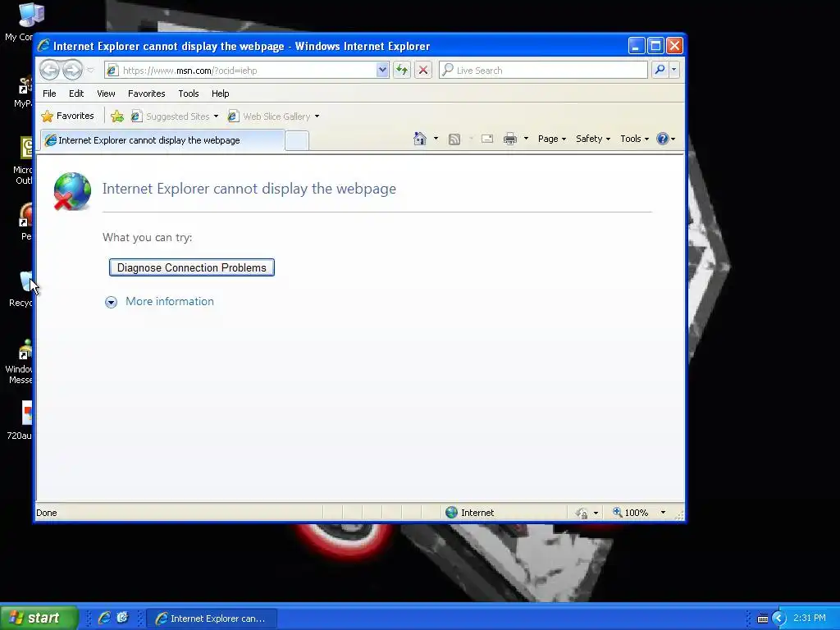Add page to Favorites bar icon

click(116, 116)
